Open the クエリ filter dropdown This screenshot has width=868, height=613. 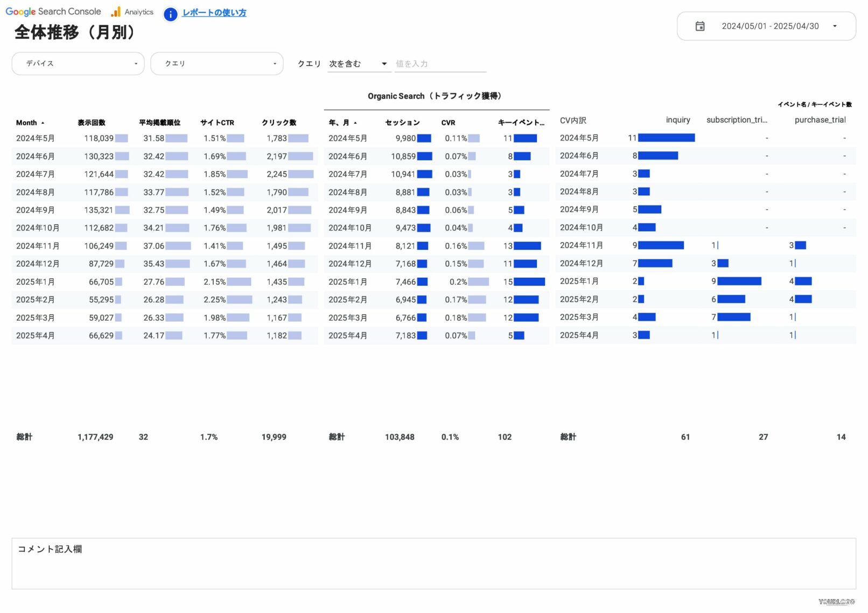coord(217,64)
